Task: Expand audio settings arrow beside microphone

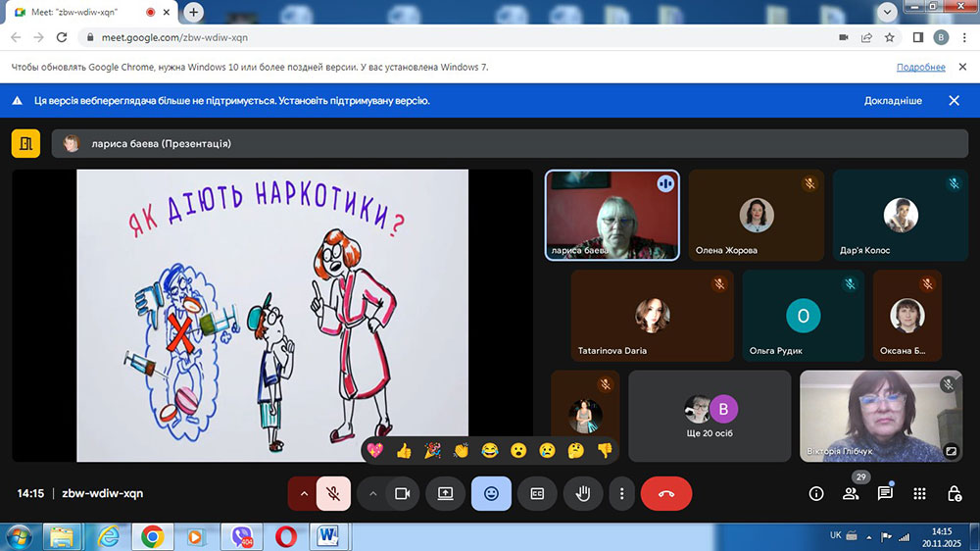Action: 303,494
